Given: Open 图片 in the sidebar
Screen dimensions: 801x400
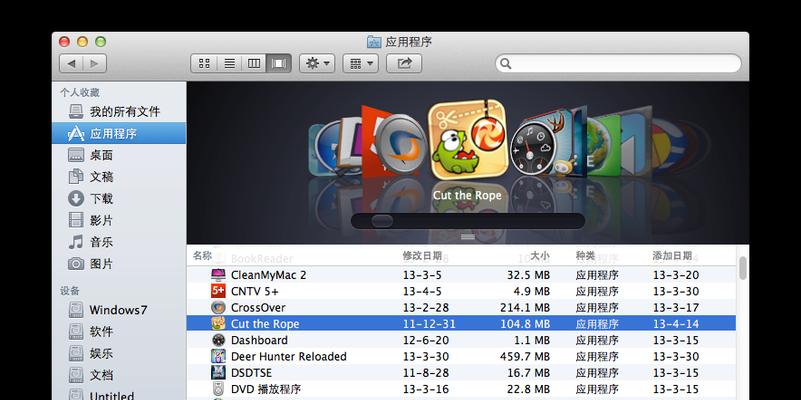Looking at the screenshot, I should (119, 264).
